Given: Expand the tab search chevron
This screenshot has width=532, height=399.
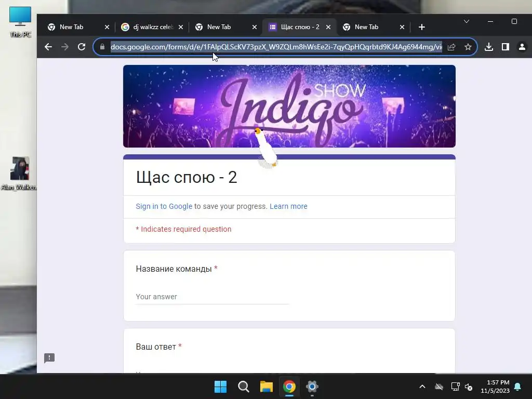Looking at the screenshot, I should coord(467,21).
